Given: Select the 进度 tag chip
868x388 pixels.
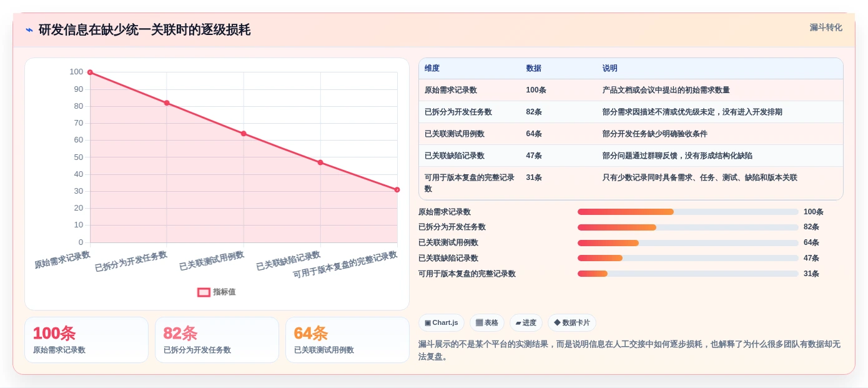Looking at the screenshot, I should [x=526, y=323].
